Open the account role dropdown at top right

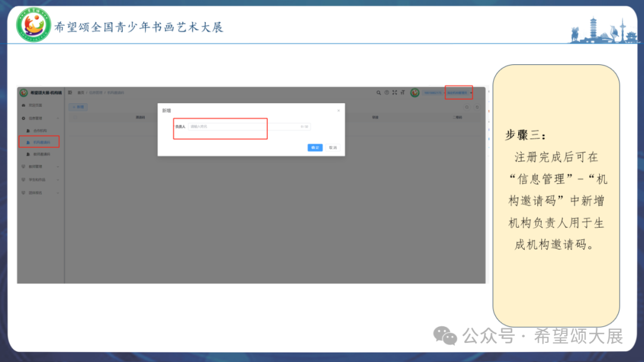tap(458, 92)
